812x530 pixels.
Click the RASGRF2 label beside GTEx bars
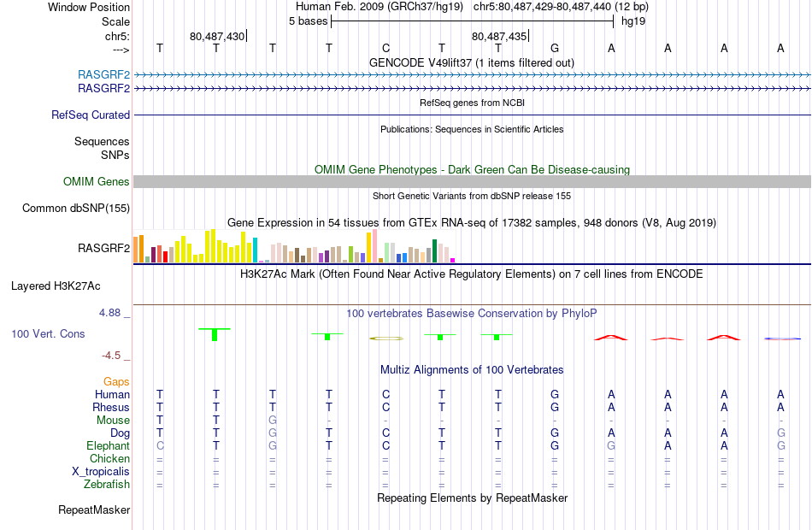click(103, 248)
